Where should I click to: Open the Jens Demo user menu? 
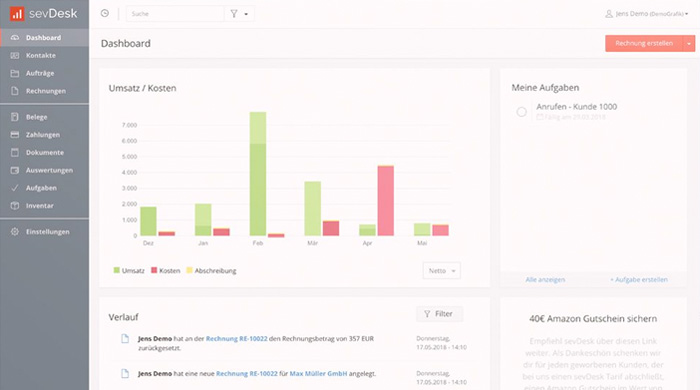pos(646,14)
